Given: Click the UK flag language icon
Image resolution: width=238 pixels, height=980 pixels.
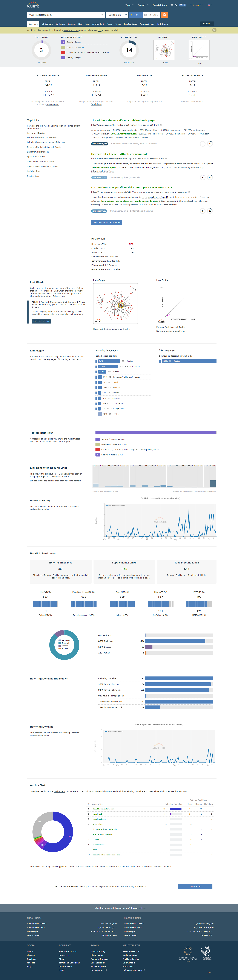Looking at the screenshot, I should (x=209, y=5).
